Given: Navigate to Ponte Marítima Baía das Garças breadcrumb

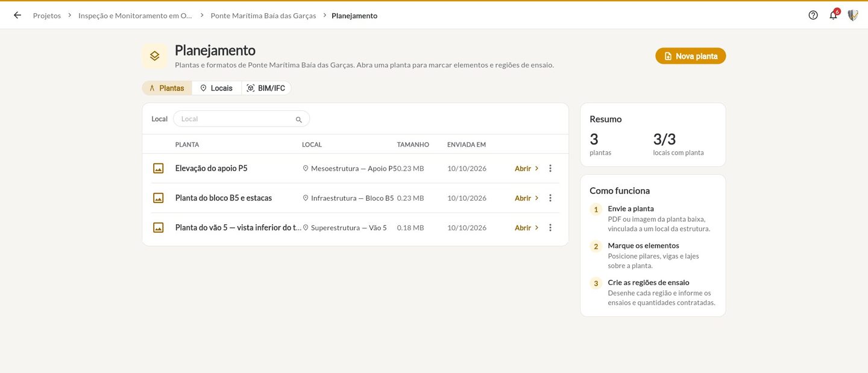Looking at the screenshot, I should [x=263, y=16].
